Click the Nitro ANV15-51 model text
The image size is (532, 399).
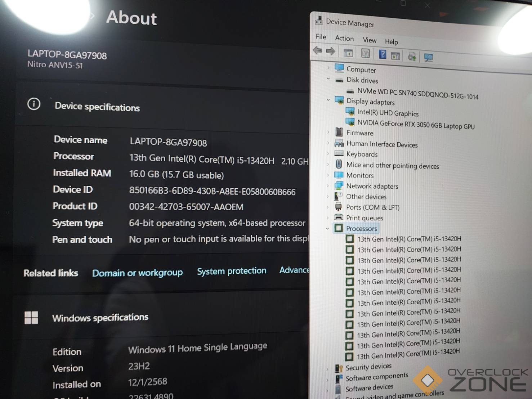pyautogui.click(x=55, y=65)
